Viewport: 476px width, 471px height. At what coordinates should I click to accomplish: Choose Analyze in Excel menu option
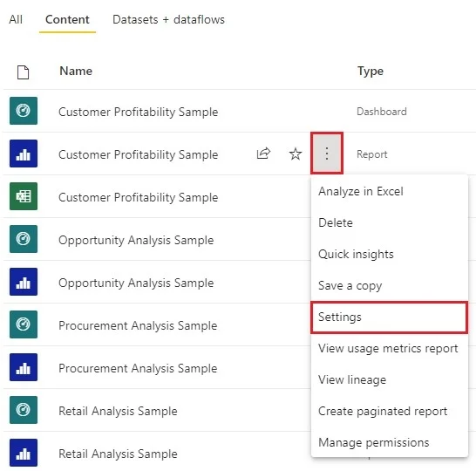pos(361,191)
